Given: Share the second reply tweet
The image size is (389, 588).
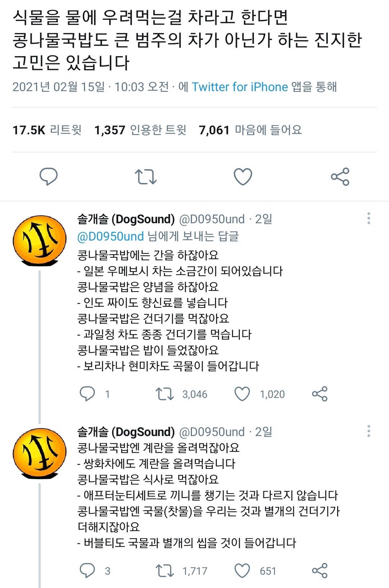Looking at the screenshot, I should (x=319, y=571).
